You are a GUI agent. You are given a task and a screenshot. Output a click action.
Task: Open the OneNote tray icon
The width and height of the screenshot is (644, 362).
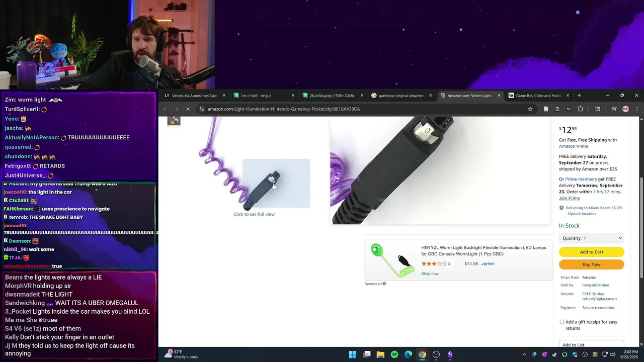pyautogui.click(x=544, y=354)
